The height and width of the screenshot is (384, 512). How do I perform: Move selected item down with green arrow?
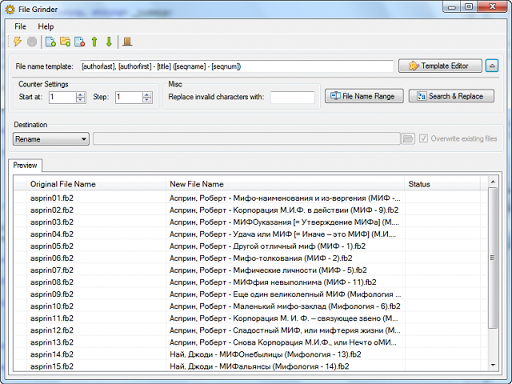pos(109,42)
